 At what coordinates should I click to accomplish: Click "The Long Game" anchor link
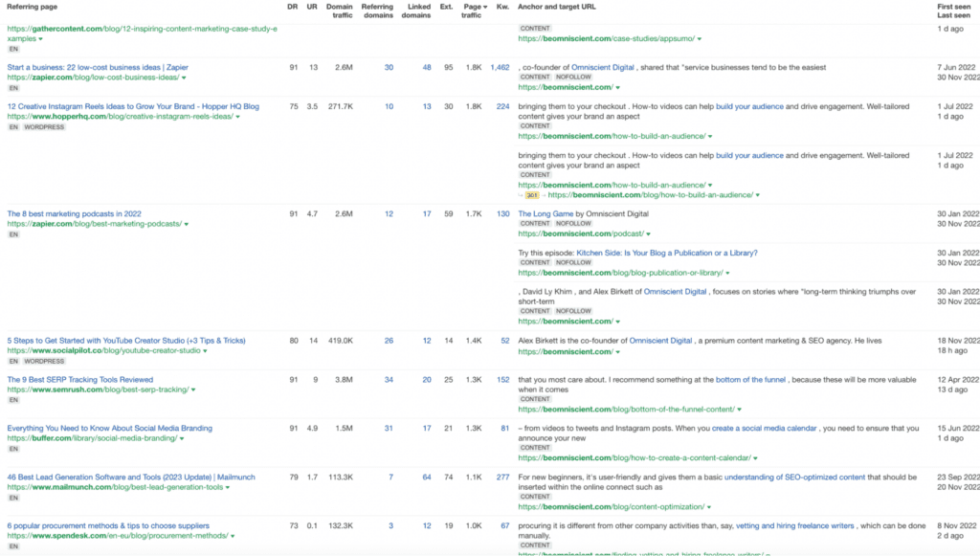[x=546, y=213]
